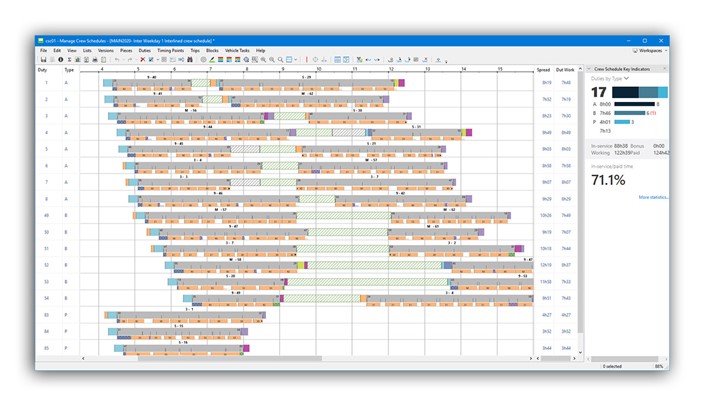Click the third striped color-bands display icon

click(237, 59)
